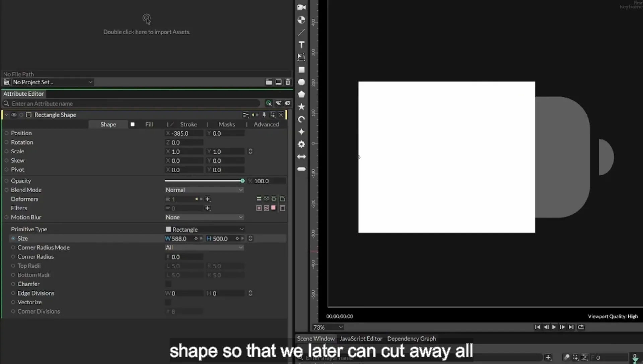
Task: Toggle the Scale proportion lock
Action: pyautogui.click(x=250, y=152)
